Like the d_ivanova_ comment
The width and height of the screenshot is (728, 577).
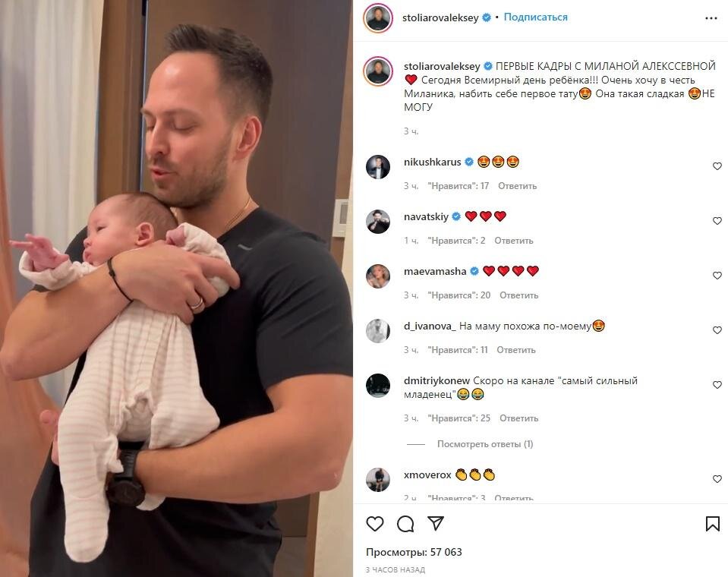(x=717, y=330)
